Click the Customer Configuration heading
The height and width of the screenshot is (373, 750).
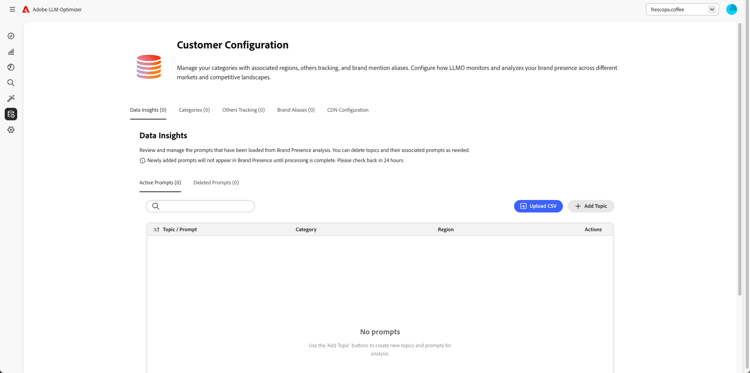(x=232, y=45)
